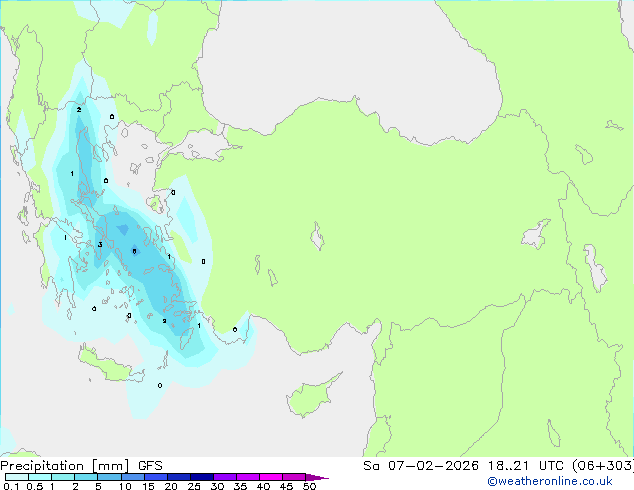The image size is (634, 490).
Task: Click the '18..21 UTC' time text
Action: 525,466
